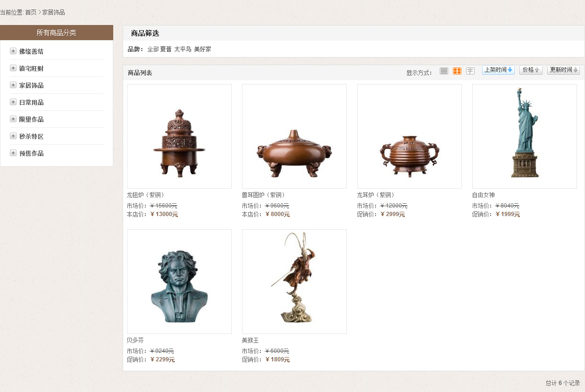The height and width of the screenshot is (392, 585).
Task: Click promo price ￥2299元
Action: (x=162, y=359)
